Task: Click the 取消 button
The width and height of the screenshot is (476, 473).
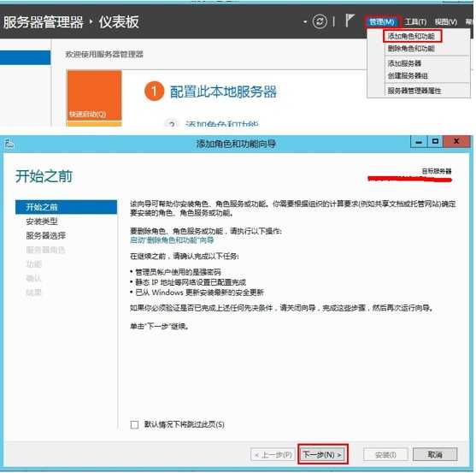Action: pyautogui.click(x=435, y=454)
